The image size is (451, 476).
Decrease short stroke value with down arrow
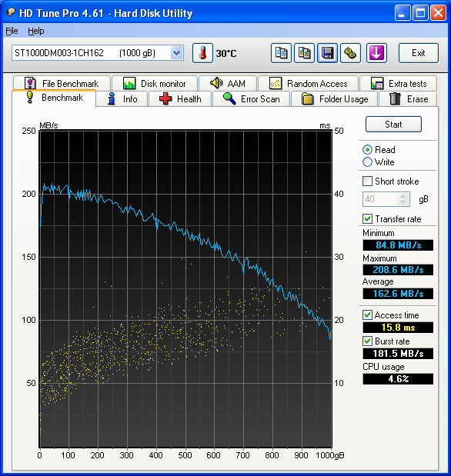(x=403, y=202)
